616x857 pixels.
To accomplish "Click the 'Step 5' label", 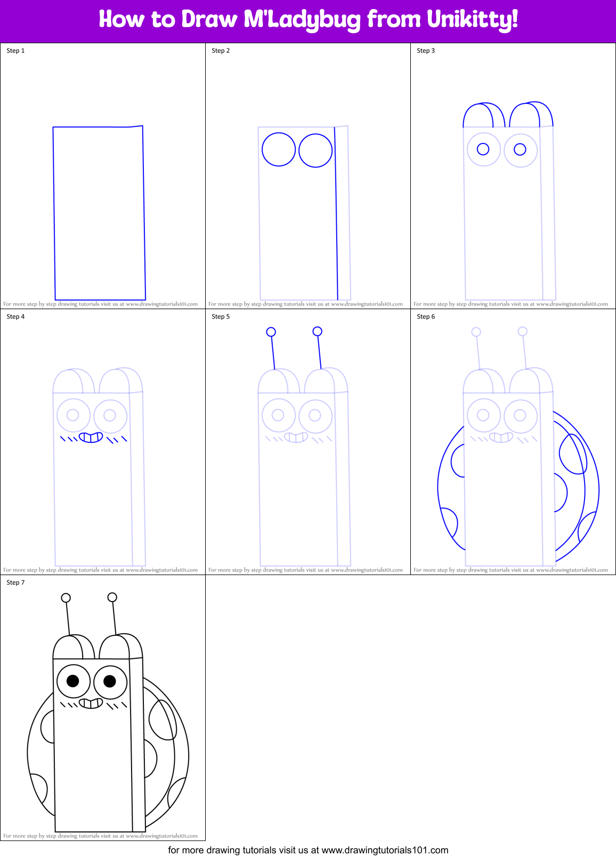I will click(x=221, y=317).
